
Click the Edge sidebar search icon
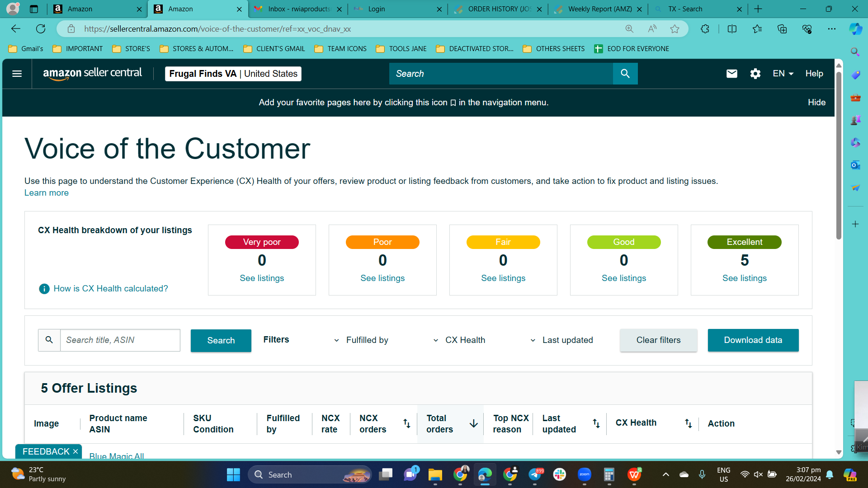point(855,52)
